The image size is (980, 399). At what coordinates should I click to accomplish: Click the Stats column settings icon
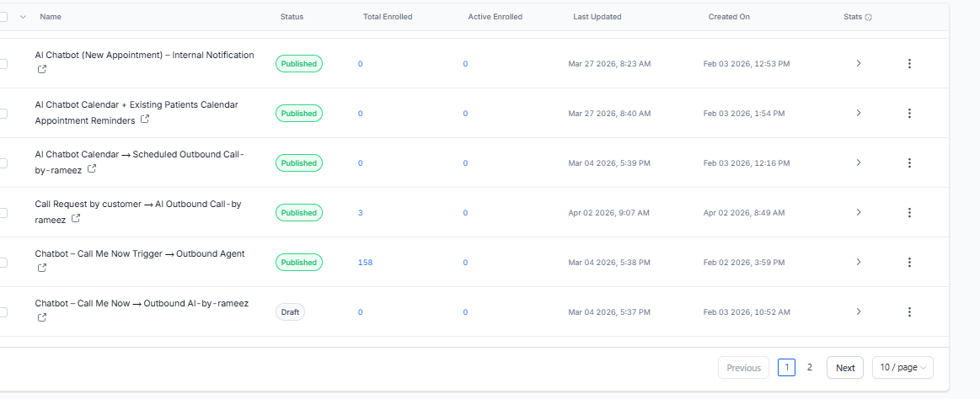coord(868,18)
